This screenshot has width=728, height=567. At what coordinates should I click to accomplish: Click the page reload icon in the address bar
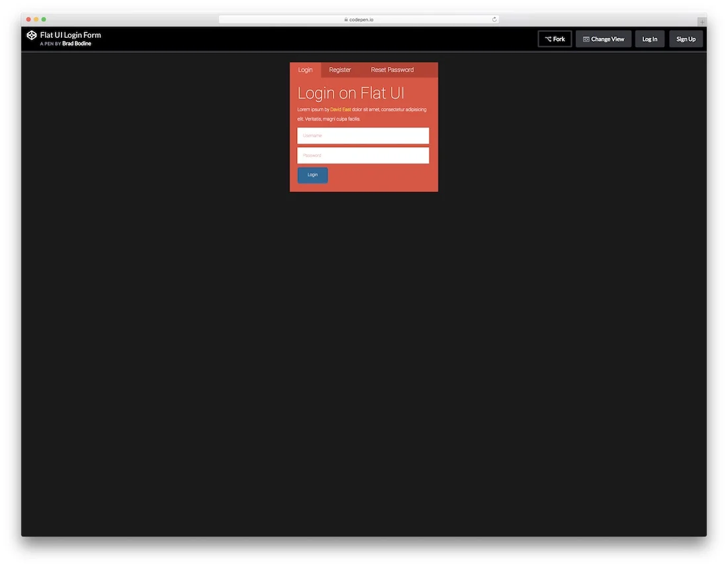[494, 19]
